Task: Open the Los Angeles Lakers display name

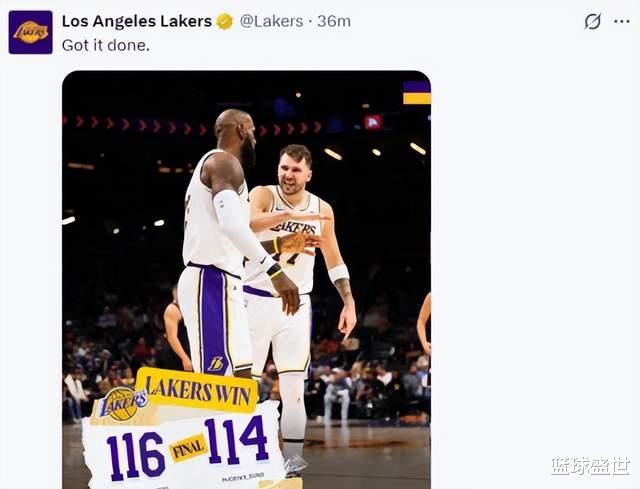Action: [137, 21]
